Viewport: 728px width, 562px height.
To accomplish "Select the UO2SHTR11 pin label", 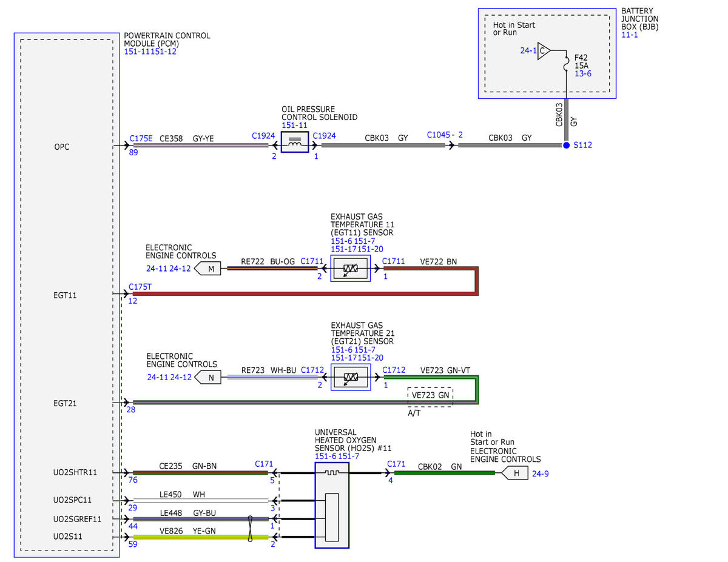I will [x=75, y=472].
